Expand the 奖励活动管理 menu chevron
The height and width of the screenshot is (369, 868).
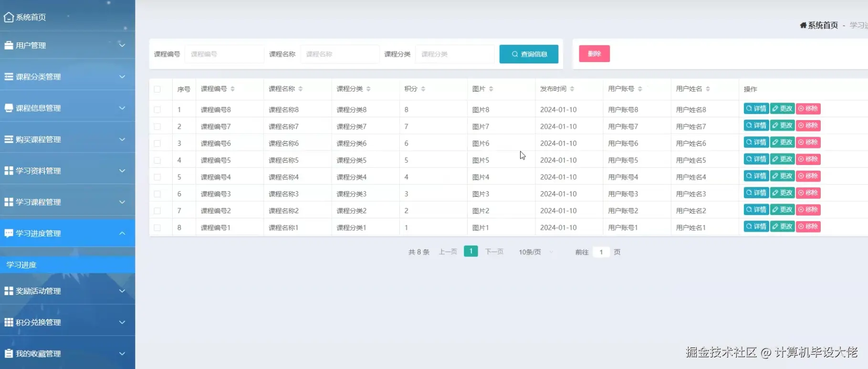(x=122, y=291)
